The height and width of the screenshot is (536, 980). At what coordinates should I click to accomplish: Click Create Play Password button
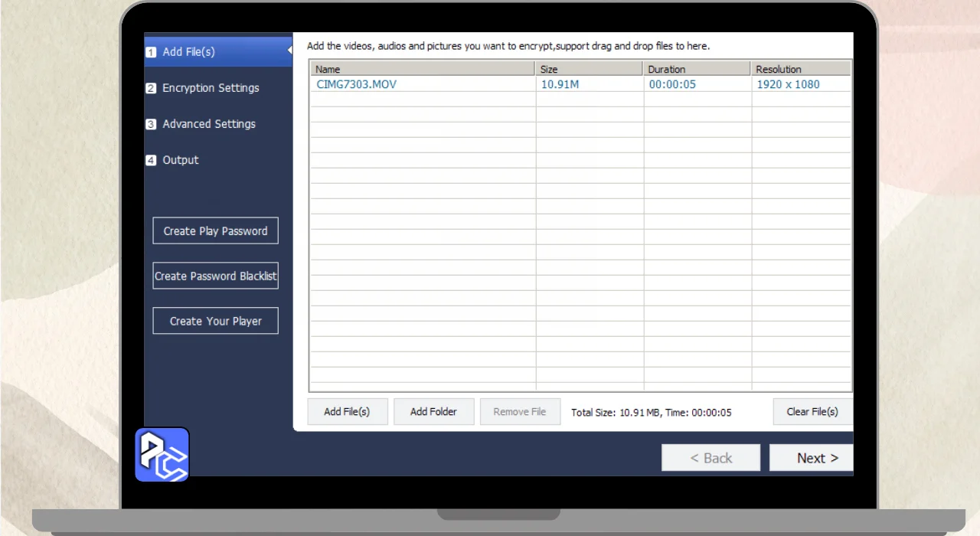pyautogui.click(x=215, y=230)
